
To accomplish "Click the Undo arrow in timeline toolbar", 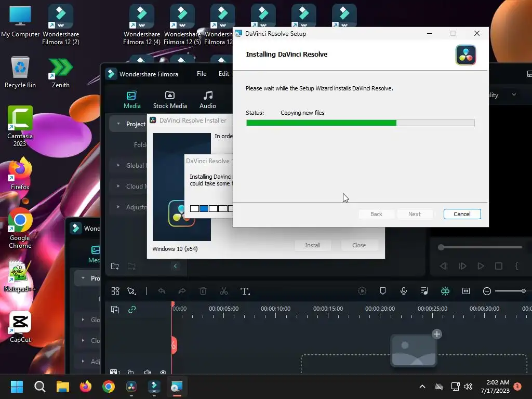I will pos(162,291).
